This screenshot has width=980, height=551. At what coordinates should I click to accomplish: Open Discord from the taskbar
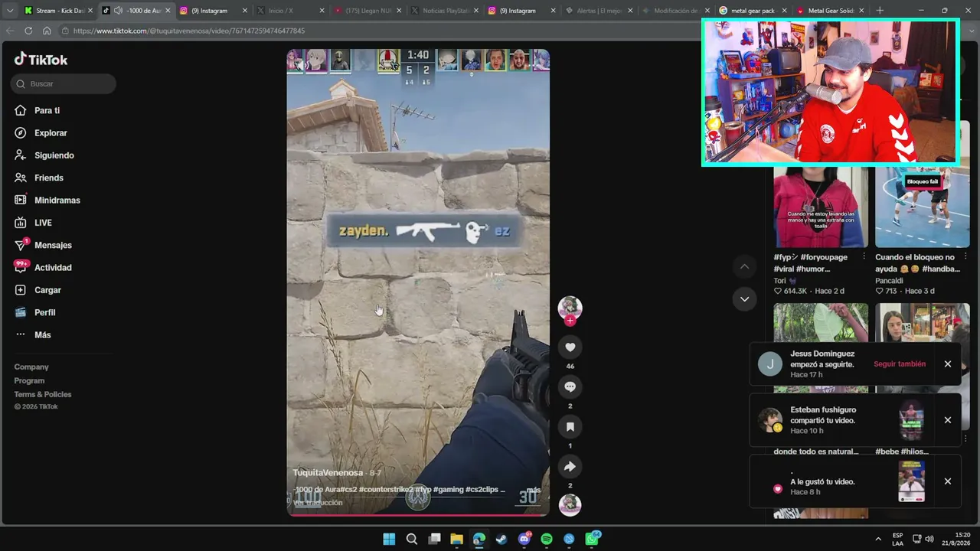[524, 539]
